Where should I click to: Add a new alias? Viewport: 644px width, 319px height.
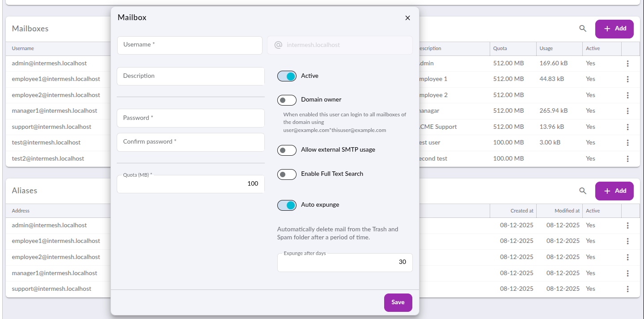614,191
